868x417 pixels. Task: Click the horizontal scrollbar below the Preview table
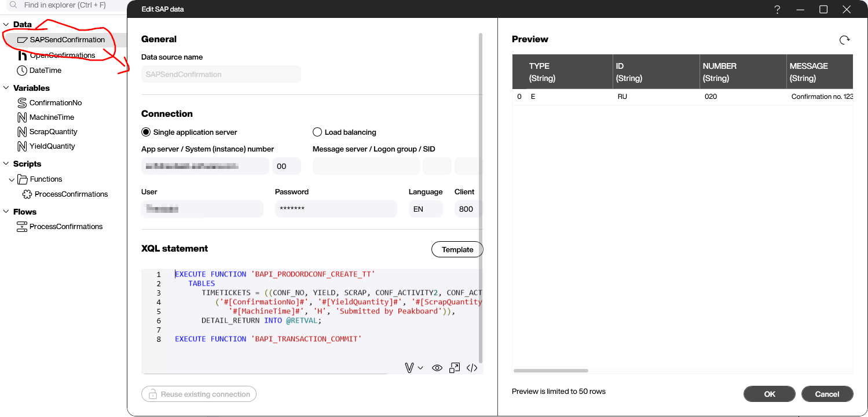click(x=550, y=370)
